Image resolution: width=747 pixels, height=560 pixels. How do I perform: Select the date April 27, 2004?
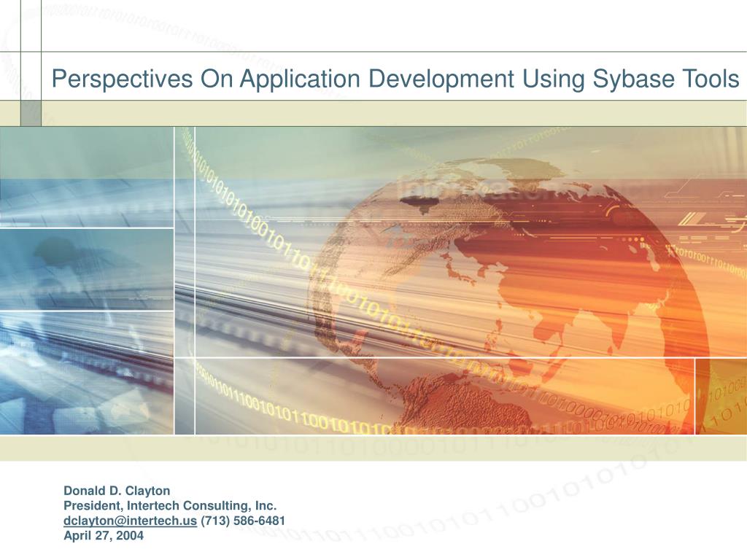coord(104,536)
